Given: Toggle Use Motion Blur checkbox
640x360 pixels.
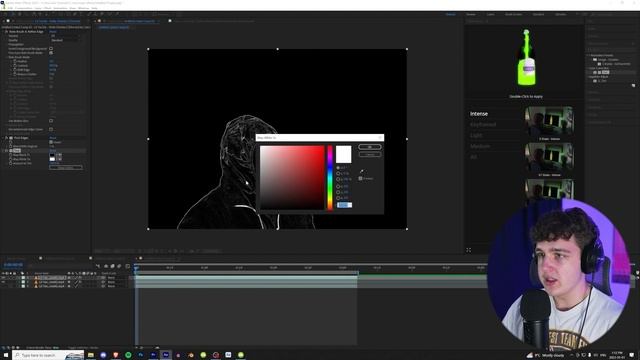Looking at the screenshot, I should coord(51,121).
